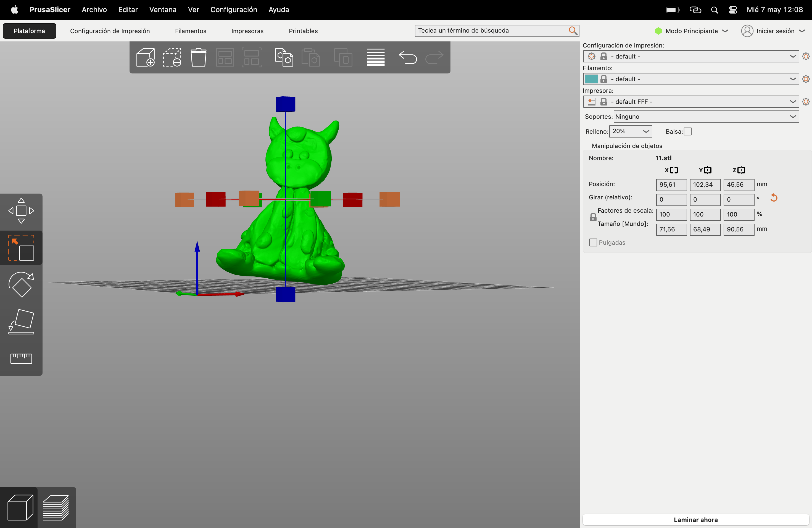Select the Measure ruler tool
This screenshot has height=528, width=812.
point(21,358)
